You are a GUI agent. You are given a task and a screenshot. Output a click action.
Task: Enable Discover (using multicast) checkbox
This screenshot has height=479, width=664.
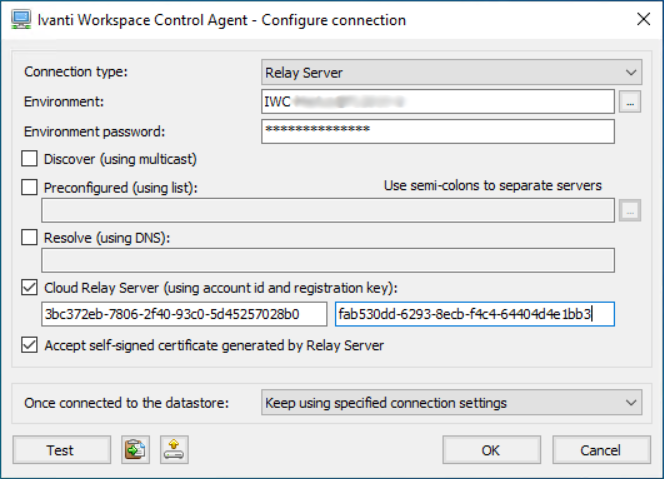pyautogui.click(x=30, y=158)
